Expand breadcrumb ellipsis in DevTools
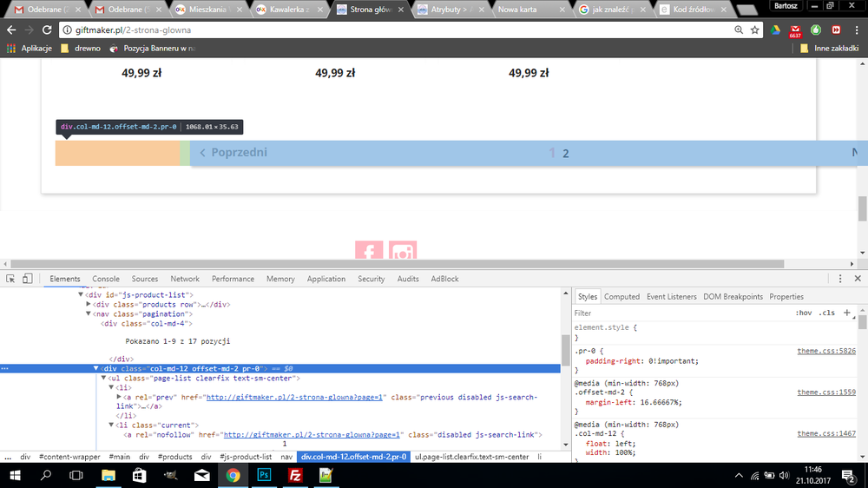This screenshot has width=868, height=488. [8, 457]
